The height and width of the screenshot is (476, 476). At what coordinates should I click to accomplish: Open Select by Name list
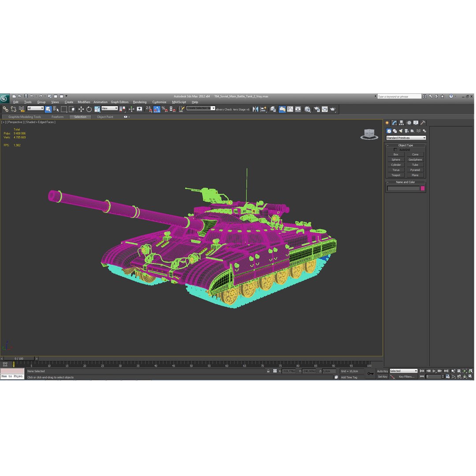[56, 109]
